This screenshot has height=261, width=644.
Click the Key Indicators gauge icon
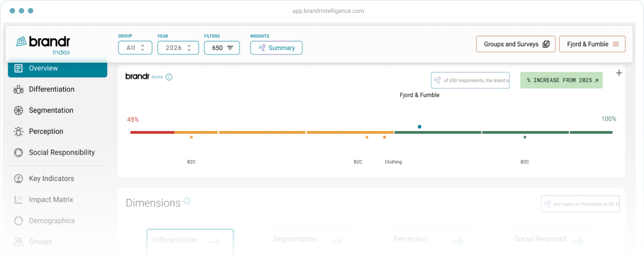tap(18, 178)
